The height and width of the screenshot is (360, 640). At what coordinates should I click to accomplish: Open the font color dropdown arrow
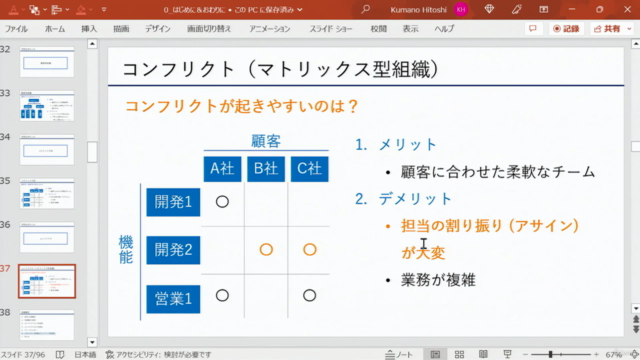pos(23,9)
